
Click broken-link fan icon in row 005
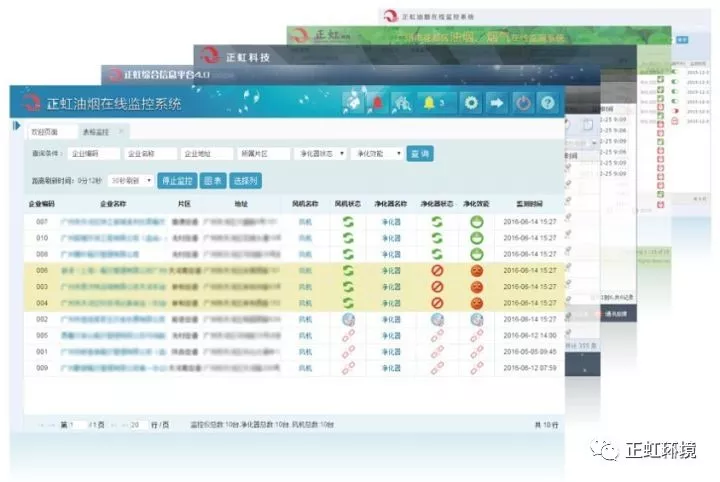pyautogui.click(x=349, y=336)
